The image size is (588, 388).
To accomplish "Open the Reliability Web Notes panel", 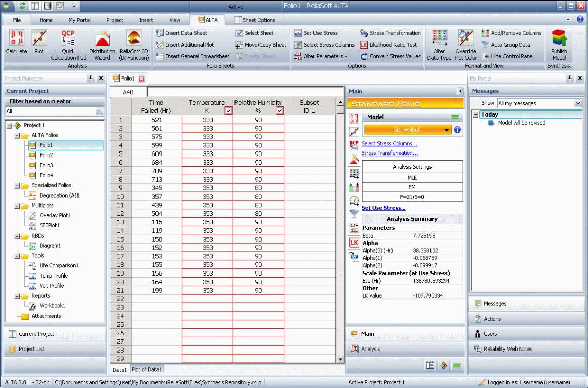I will click(x=527, y=349).
